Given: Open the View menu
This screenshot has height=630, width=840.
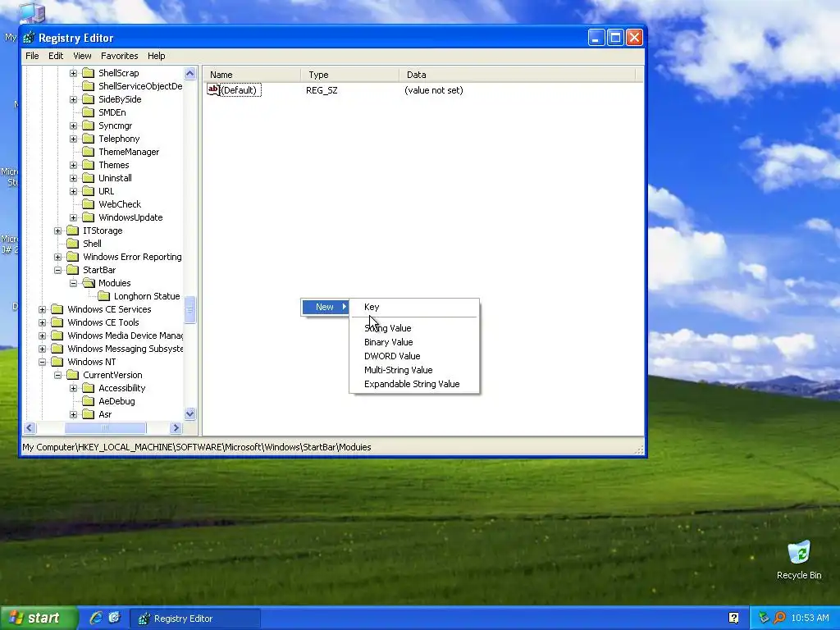Looking at the screenshot, I should pos(82,56).
